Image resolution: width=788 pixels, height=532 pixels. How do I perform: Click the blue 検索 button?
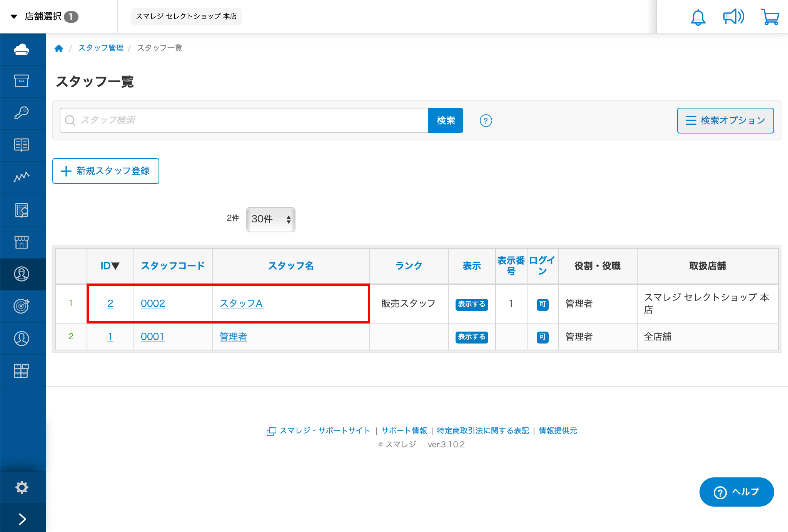[446, 120]
